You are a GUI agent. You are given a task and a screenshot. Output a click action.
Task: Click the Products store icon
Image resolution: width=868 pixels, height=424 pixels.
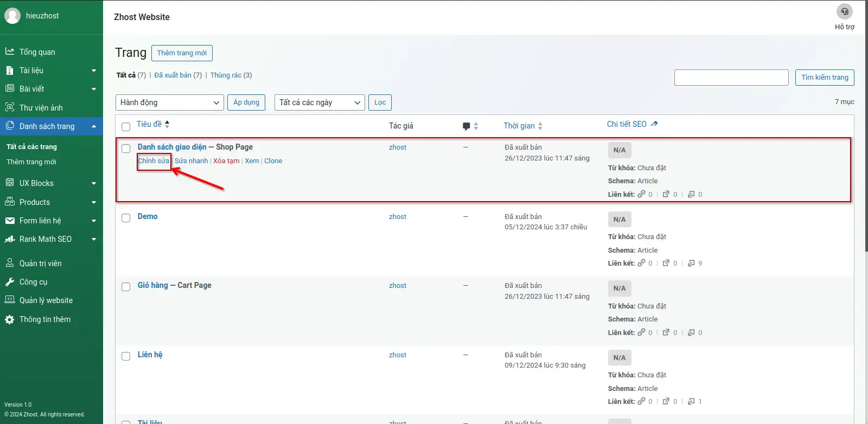click(x=10, y=202)
